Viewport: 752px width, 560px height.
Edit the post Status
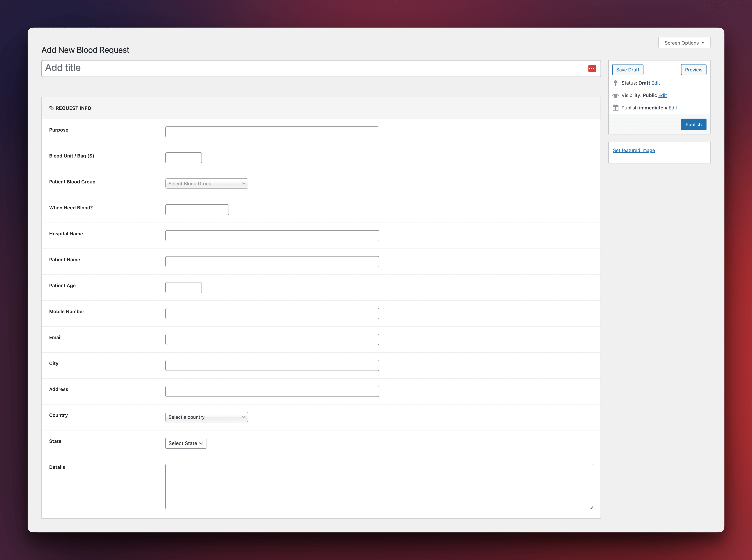coord(655,83)
